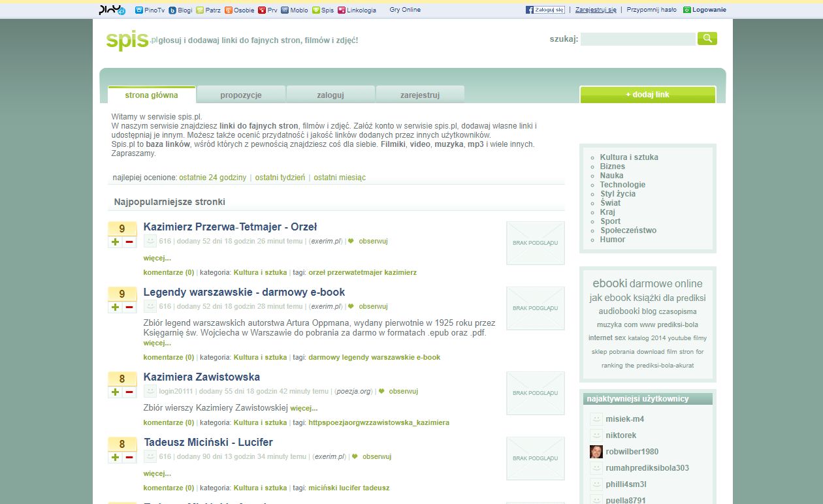Click Przypomnij hasło link
This screenshot has width=823, height=504.
[x=651, y=10]
